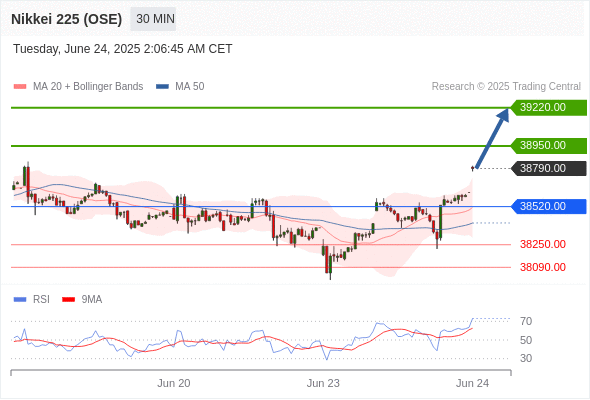The height and width of the screenshot is (400, 590).
Task: Click the 38790.00 current price tag
Action: pyautogui.click(x=549, y=169)
